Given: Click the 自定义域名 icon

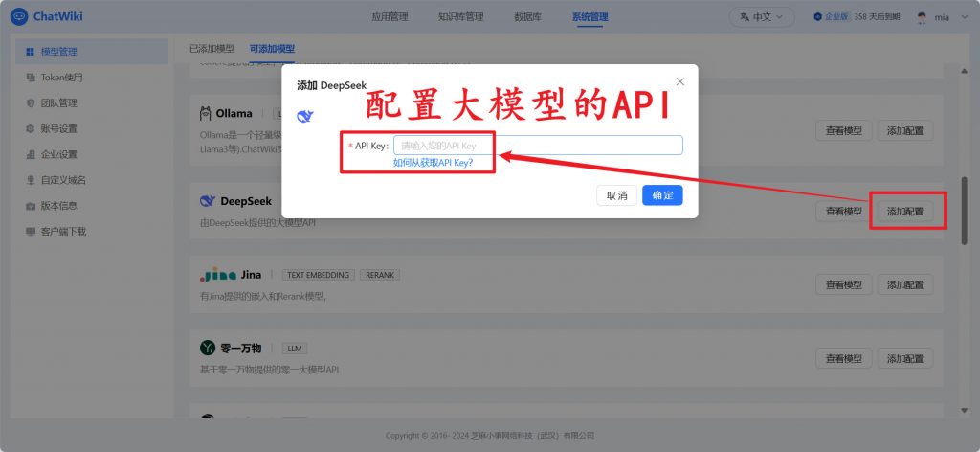Looking at the screenshot, I should point(30,180).
